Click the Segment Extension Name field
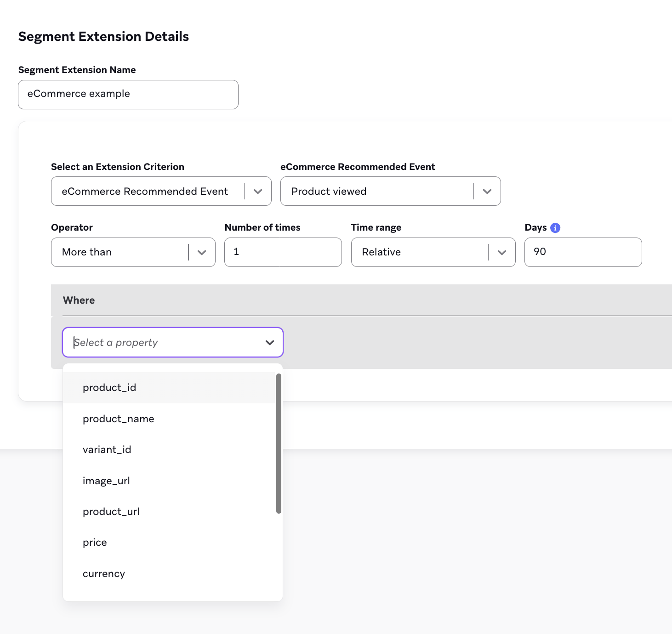 128,94
